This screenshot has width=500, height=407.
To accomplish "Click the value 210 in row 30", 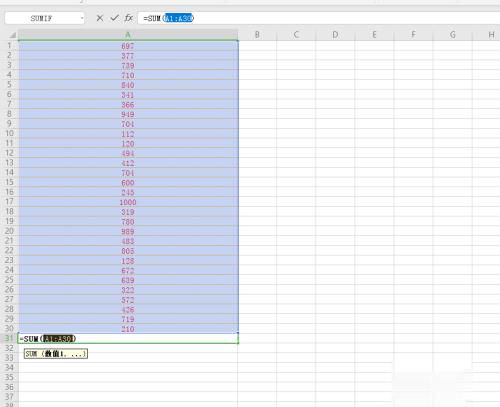I will [128, 329].
